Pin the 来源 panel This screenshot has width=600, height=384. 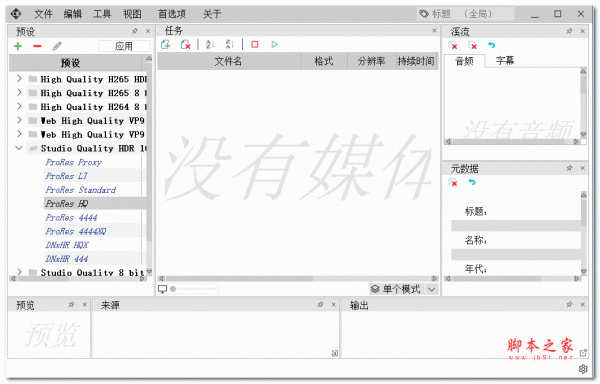[320, 304]
